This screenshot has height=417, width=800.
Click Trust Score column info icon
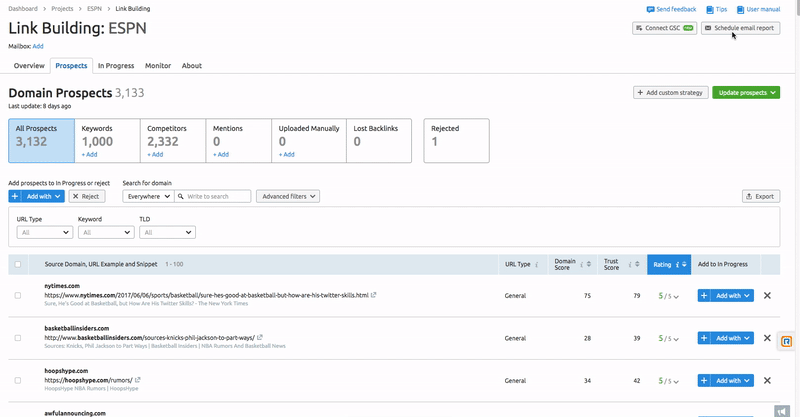click(x=630, y=264)
